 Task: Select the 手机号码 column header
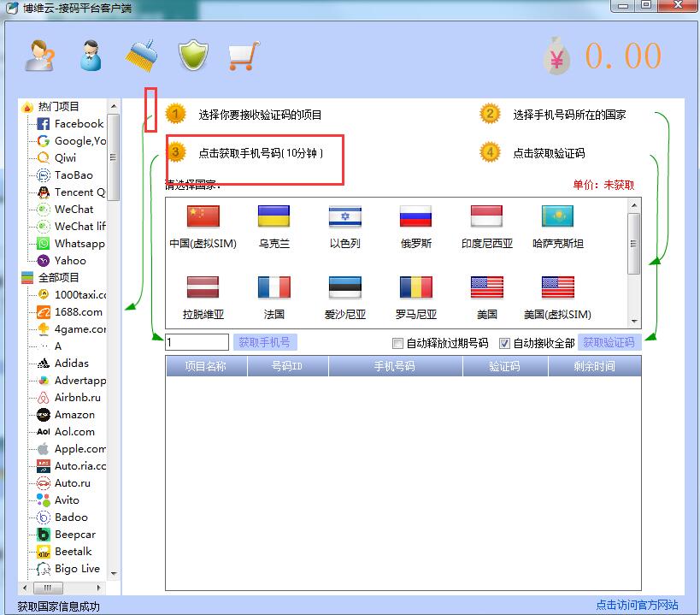pyautogui.click(x=394, y=366)
